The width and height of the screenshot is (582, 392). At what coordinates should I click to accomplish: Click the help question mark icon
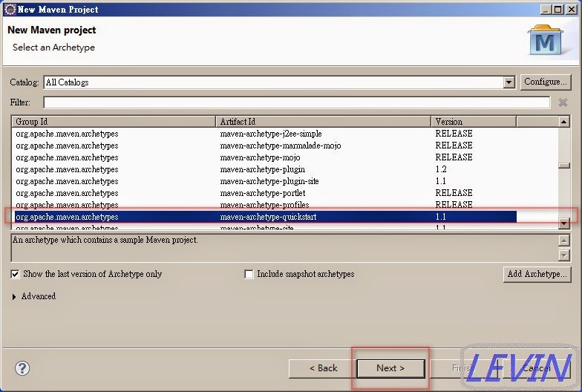[x=22, y=368]
